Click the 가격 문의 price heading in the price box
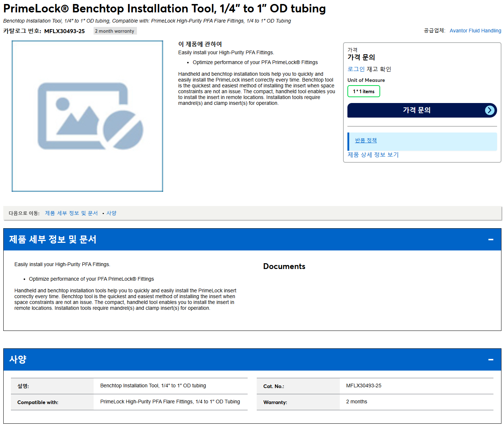Viewport: 504px width, 431px height. click(x=361, y=57)
